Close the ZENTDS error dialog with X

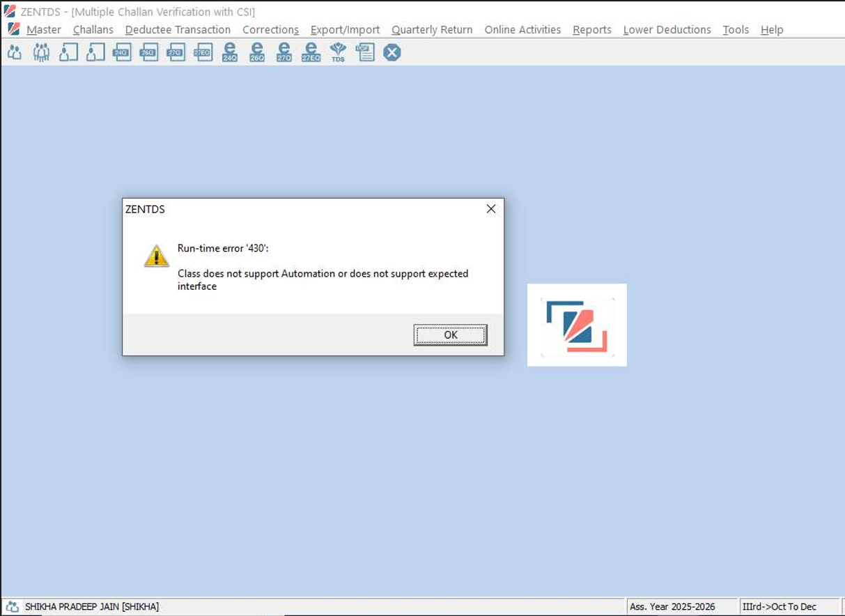coord(491,209)
